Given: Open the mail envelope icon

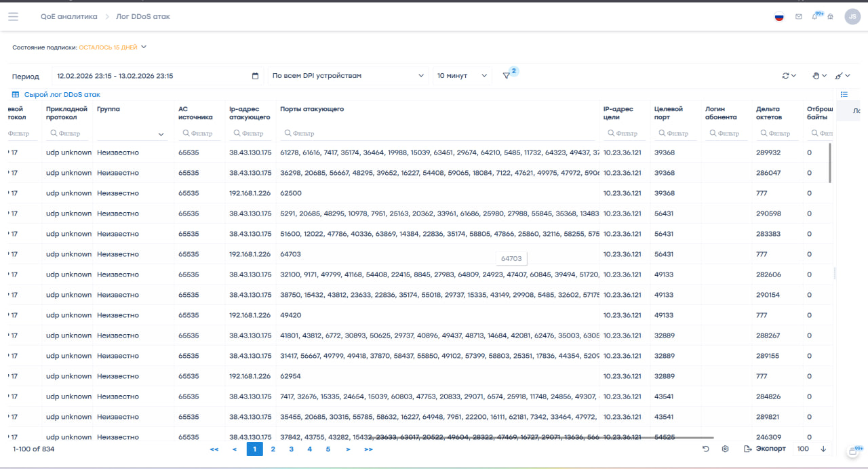Looking at the screenshot, I should pyautogui.click(x=799, y=17).
